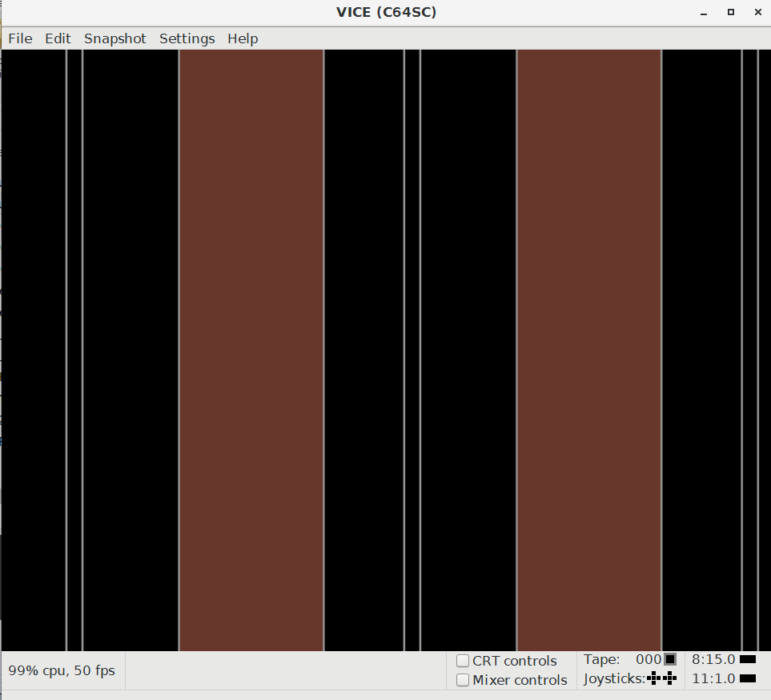Open the Edit menu

pyautogui.click(x=58, y=38)
